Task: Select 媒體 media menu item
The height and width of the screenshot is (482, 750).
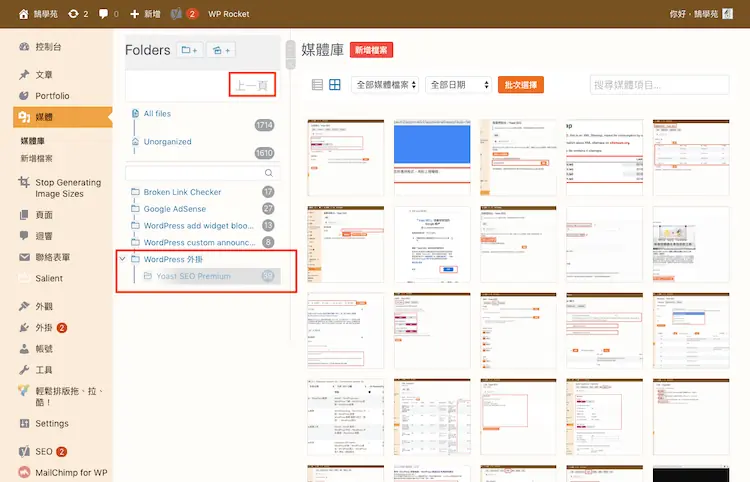Action: pyautogui.click(x=63, y=117)
